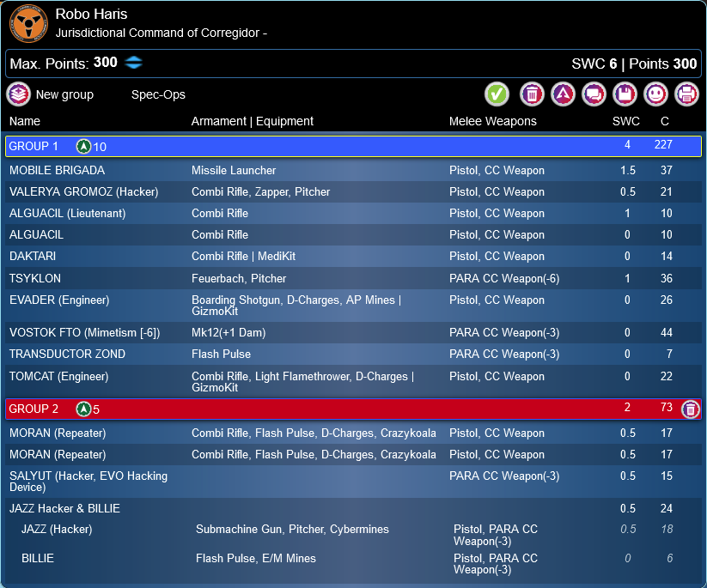Click the Armament | Equipment column header
This screenshot has width=707, height=588.
[253, 121]
